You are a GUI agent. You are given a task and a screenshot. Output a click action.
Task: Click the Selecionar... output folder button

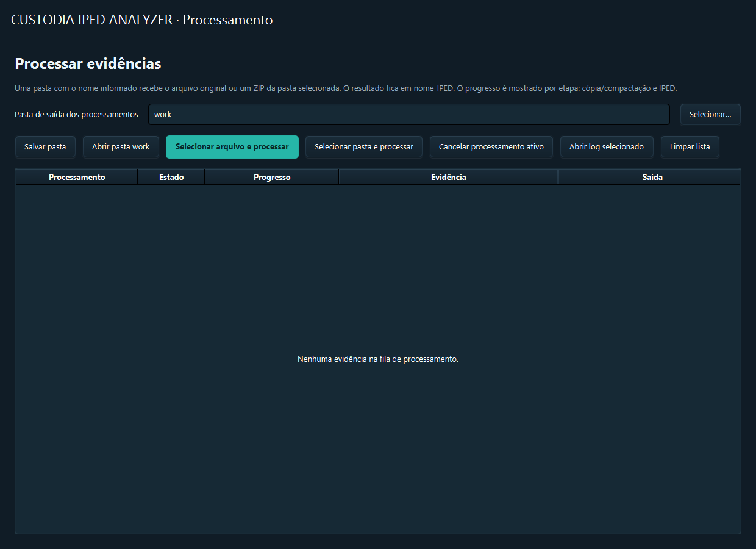pyautogui.click(x=710, y=115)
